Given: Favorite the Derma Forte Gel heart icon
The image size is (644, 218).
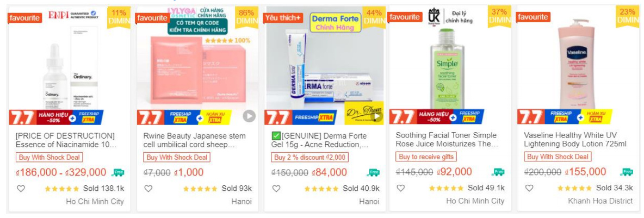Looking at the screenshot, I should pos(276,189).
